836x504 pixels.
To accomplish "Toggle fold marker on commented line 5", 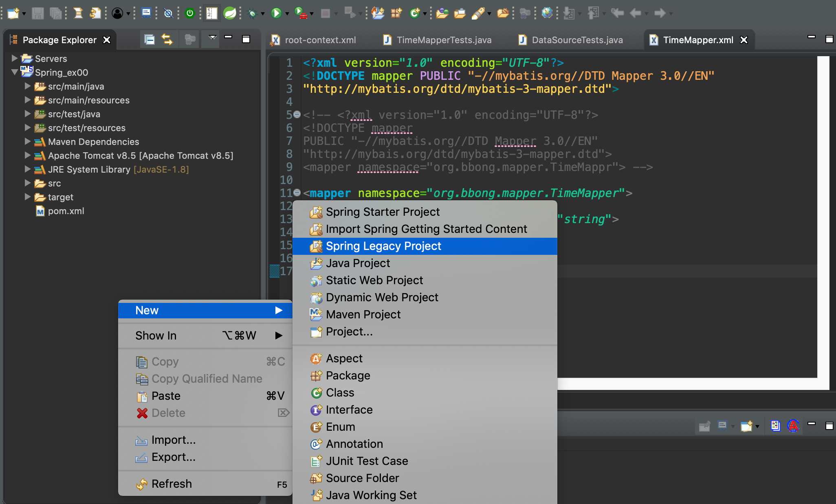I will (x=297, y=114).
